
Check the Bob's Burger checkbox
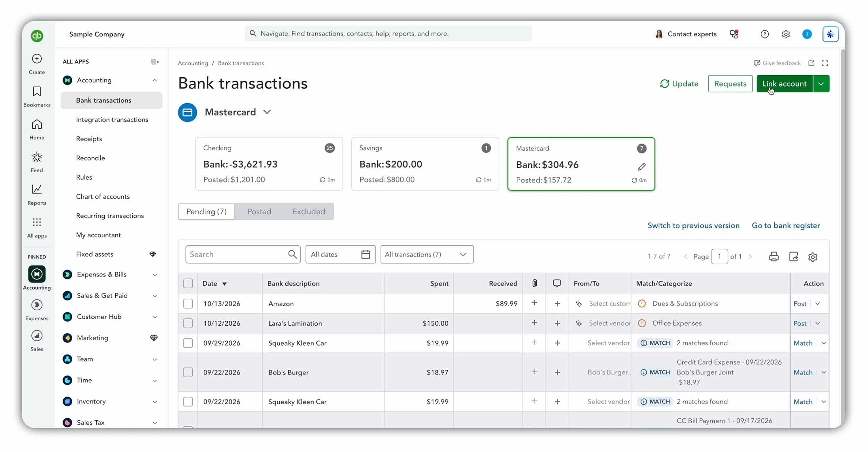point(188,372)
